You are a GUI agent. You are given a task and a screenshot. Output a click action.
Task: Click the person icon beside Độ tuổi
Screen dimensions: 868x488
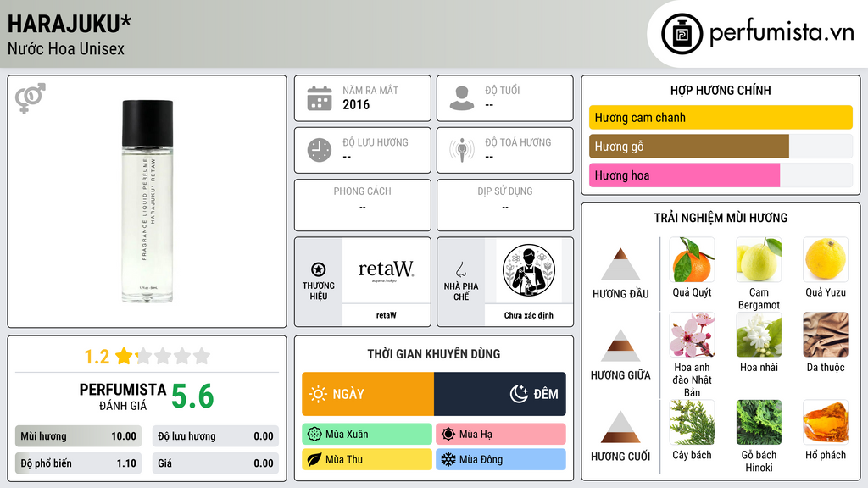click(x=462, y=98)
